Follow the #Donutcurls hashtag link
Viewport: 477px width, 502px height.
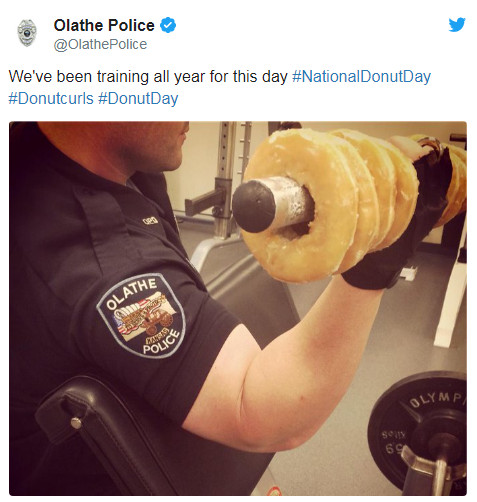(51, 98)
